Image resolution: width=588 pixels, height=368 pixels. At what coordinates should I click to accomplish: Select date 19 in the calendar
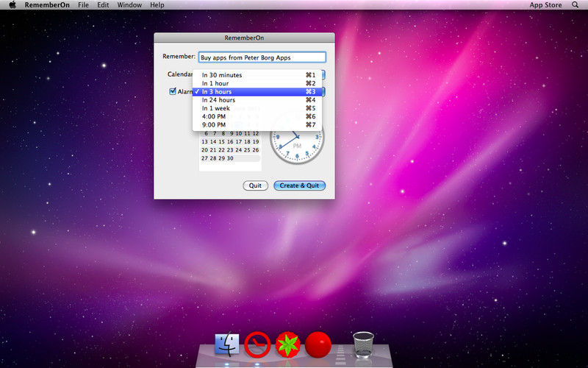[x=256, y=141]
